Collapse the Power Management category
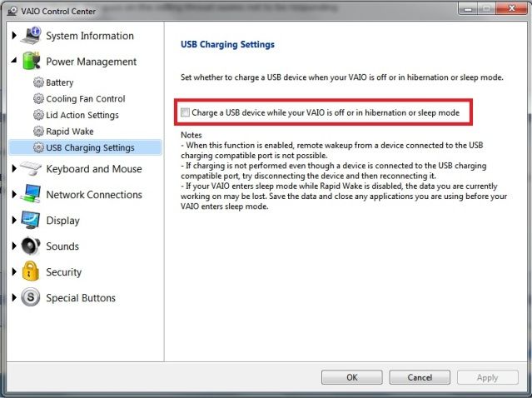The height and width of the screenshot is (398, 532). point(13,62)
